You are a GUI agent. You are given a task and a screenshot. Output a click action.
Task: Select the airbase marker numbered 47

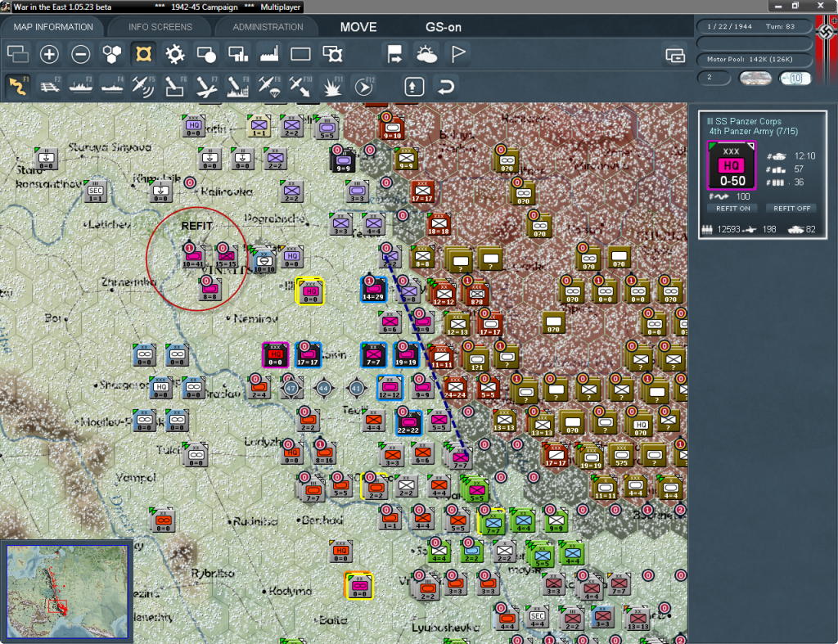click(x=291, y=388)
